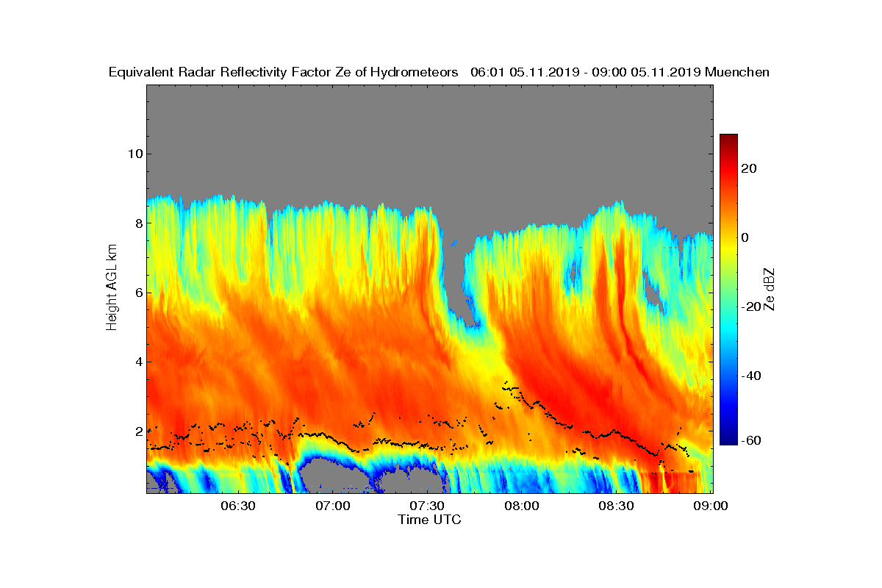The image size is (882, 588).
Task: Click the colorbar value 0
Action: 745,237
